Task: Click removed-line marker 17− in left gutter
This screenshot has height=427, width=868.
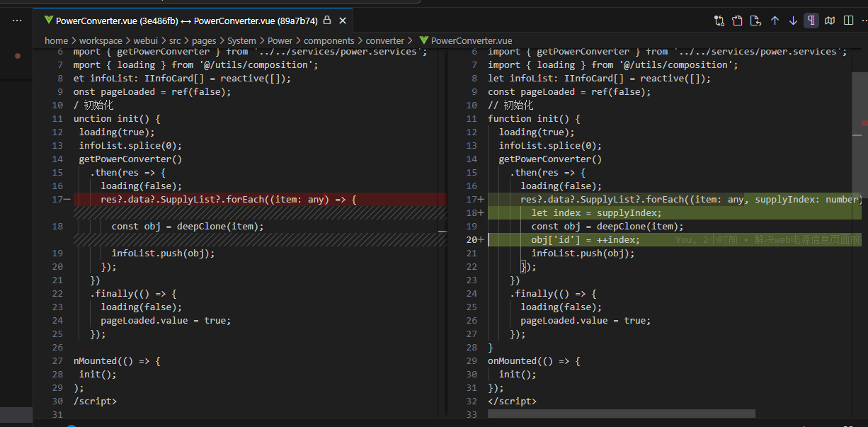Action: coord(59,200)
